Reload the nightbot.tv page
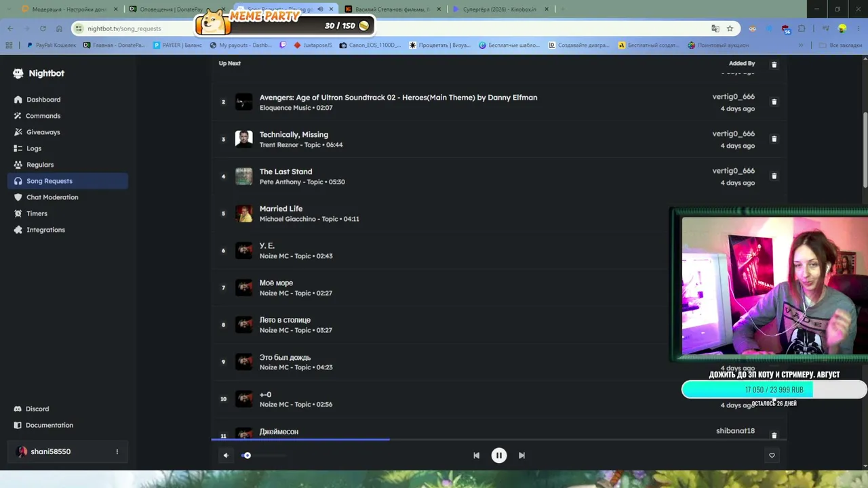This screenshot has height=488, width=868. pos(43,28)
